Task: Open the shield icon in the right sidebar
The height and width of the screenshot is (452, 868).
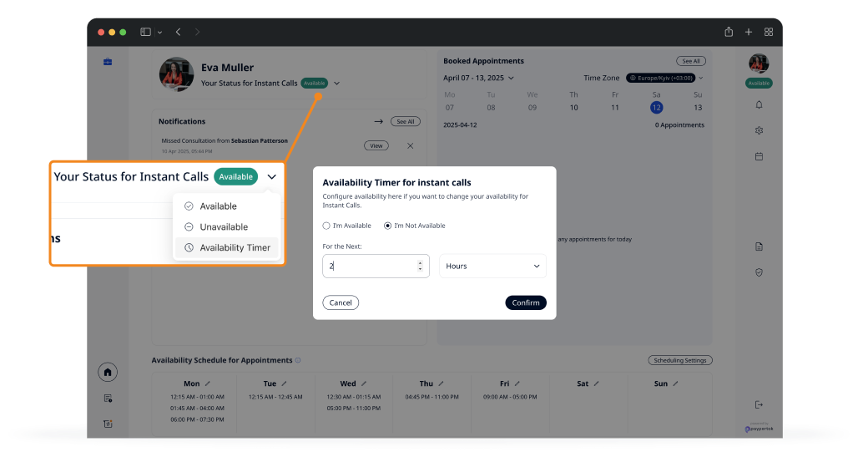Action: click(x=759, y=272)
